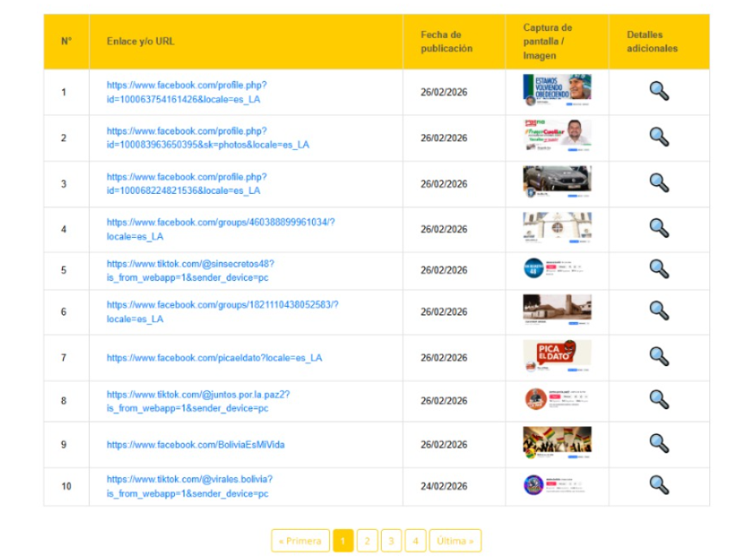Click the magnifier icon in row 5
755x560 pixels.
click(x=658, y=269)
